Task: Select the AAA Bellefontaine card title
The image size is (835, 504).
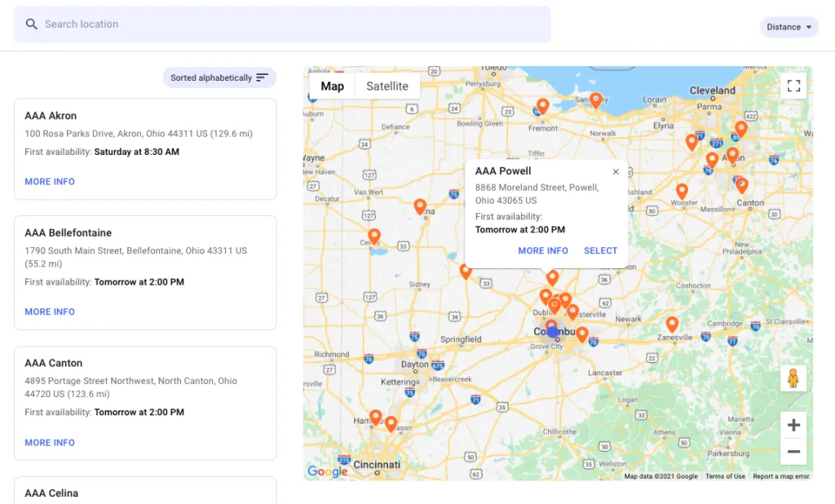Action: (68, 232)
